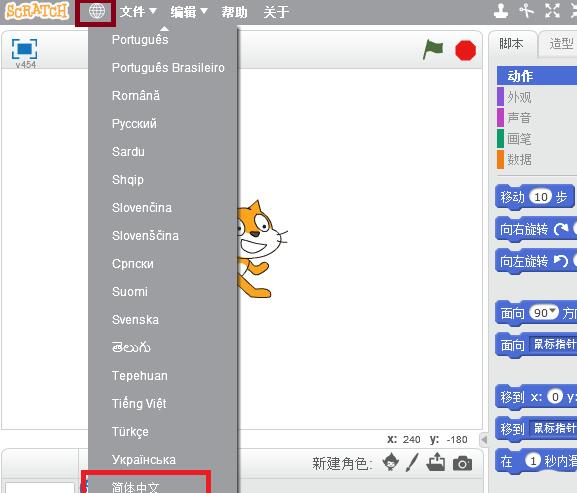Select the 画笔 block category
The image size is (577, 493).
point(537,139)
